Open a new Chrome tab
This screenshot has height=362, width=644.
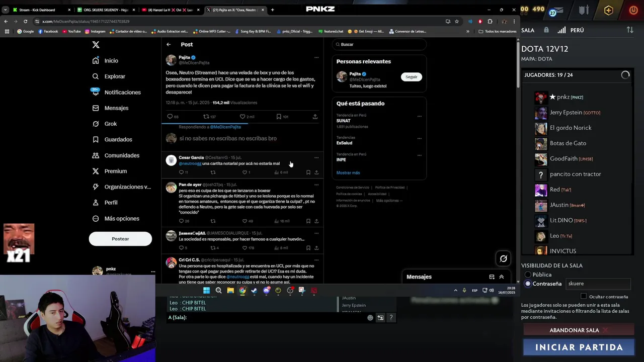(273, 10)
